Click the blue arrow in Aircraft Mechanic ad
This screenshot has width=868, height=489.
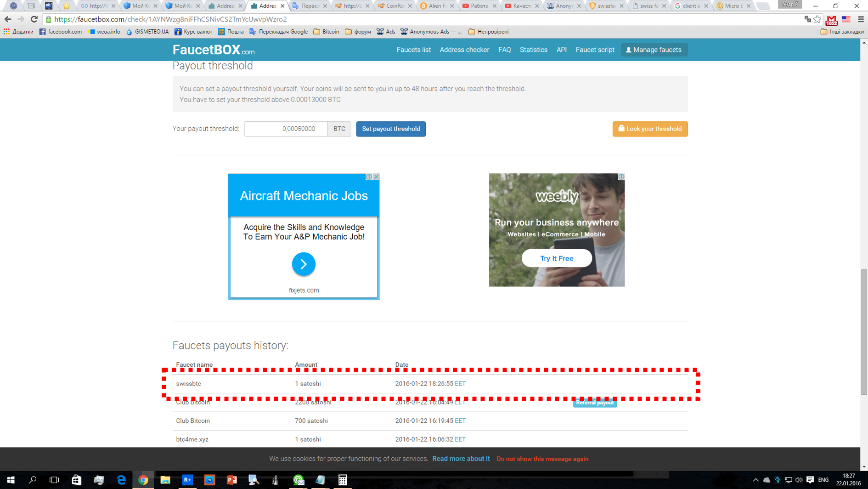[x=304, y=264]
